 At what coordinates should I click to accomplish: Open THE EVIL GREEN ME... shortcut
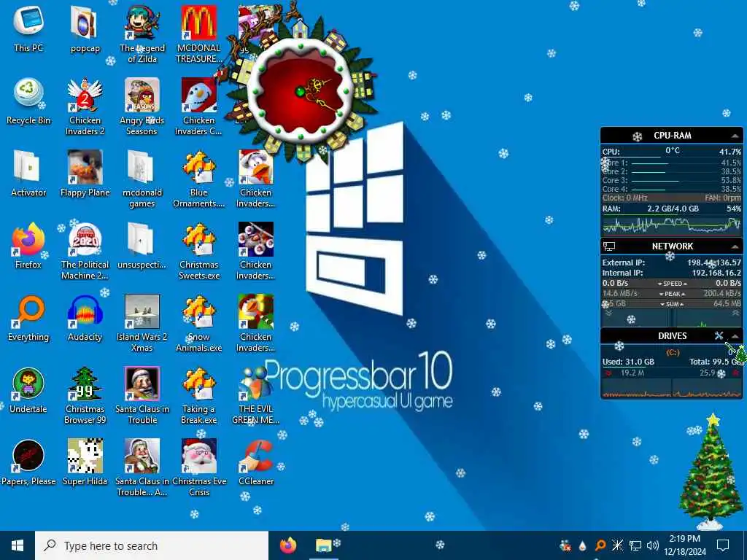click(256, 396)
